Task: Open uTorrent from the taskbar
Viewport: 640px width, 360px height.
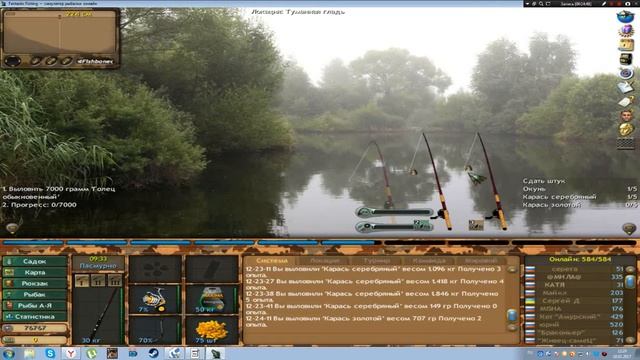Action: tap(91, 353)
